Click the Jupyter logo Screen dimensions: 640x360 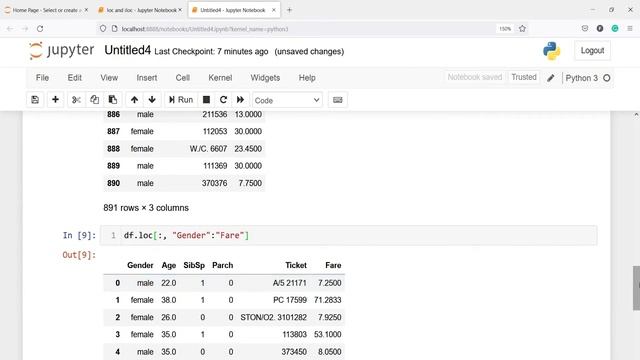click(x=62, y=51)
